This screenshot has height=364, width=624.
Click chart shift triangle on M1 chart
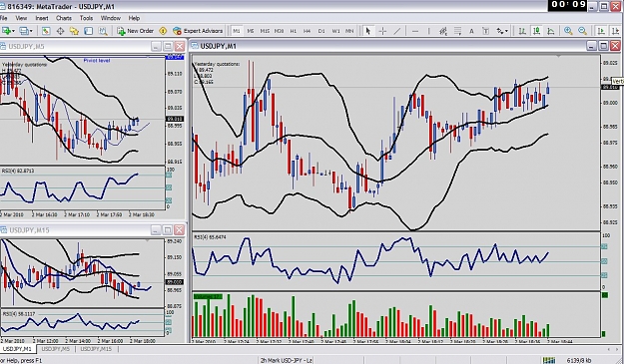click(x=559, y=57)
